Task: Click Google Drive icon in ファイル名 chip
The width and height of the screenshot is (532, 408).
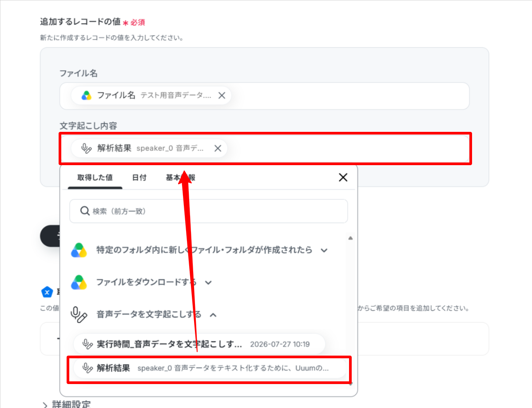Action: [x=87, y=95]
